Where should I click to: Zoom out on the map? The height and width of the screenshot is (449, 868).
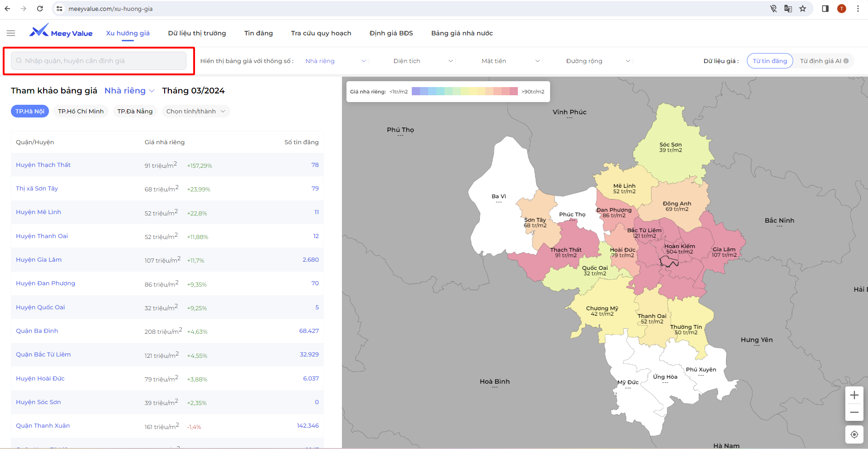[854, 412]
